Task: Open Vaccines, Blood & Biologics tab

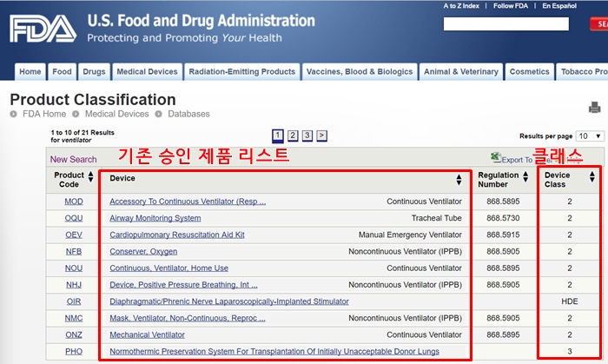Action: [x=360, y=72]
